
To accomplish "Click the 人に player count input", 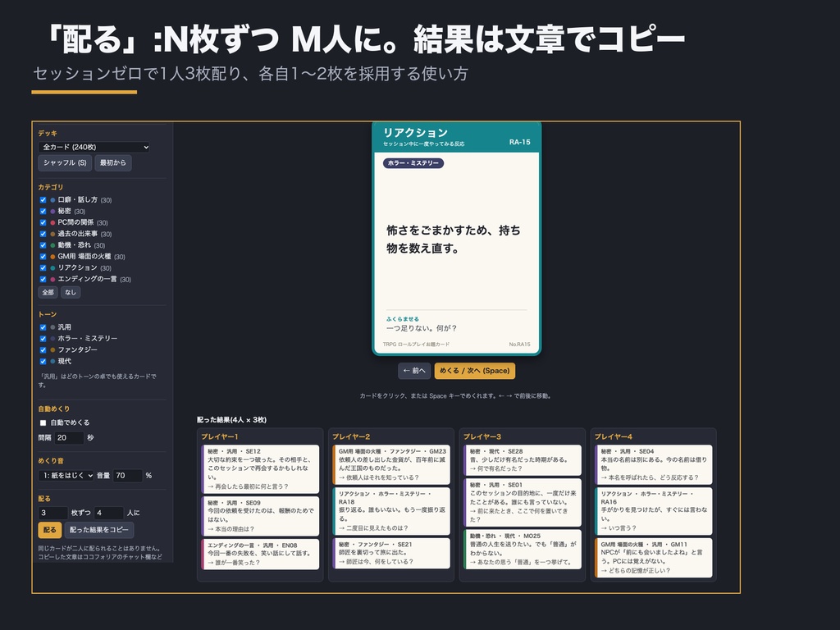I will 109,513.
